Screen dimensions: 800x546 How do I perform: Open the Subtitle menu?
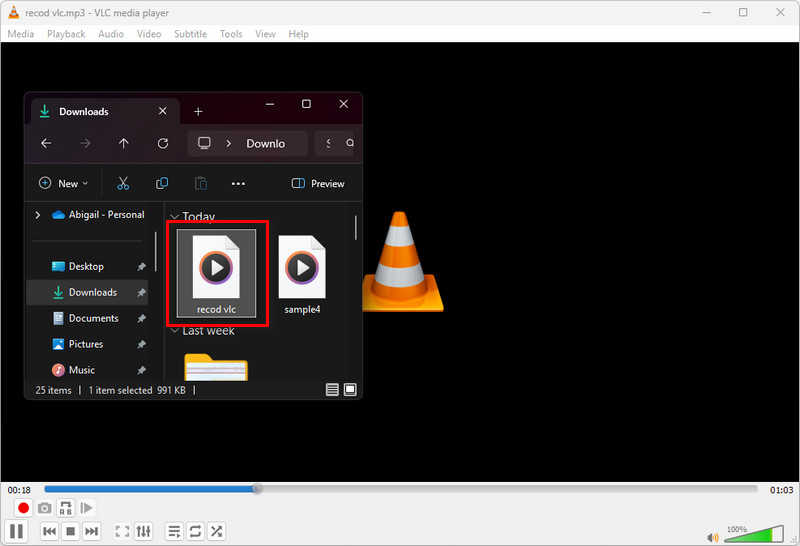[190, 34]
